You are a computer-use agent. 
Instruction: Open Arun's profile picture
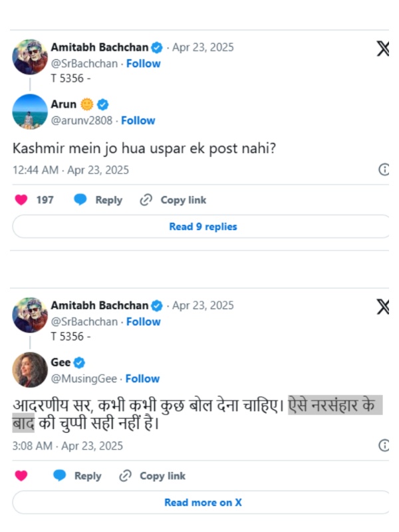pyautogui.click(x=29, y=112)
